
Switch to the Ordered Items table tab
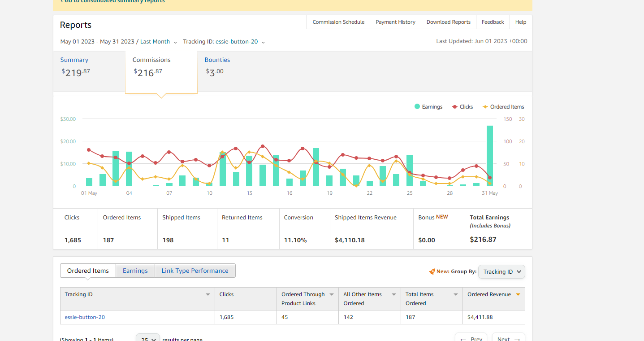88,271
